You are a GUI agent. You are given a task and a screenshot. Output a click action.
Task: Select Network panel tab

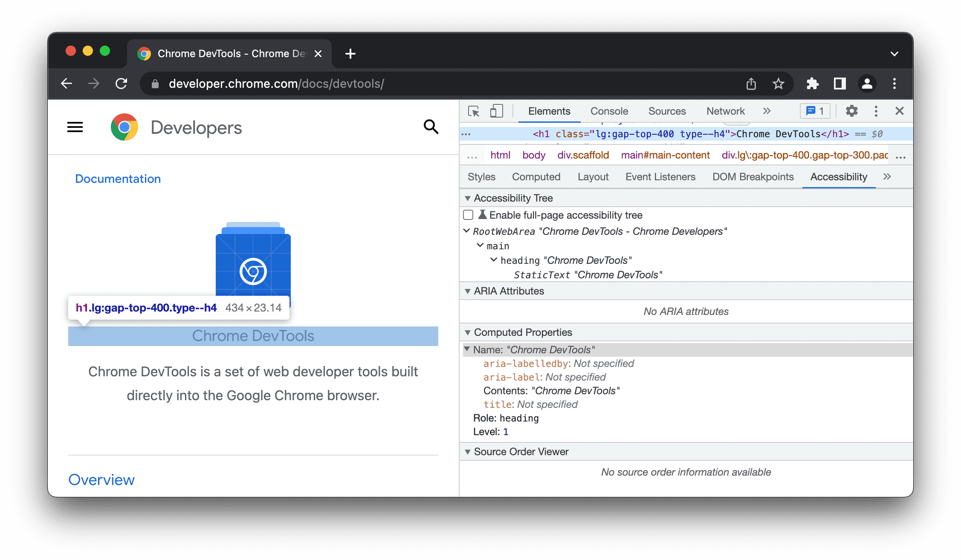725,111
